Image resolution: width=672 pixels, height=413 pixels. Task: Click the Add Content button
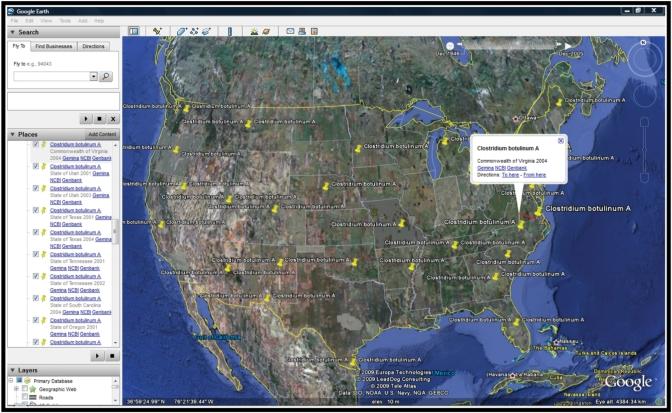(x=101, y=134)
